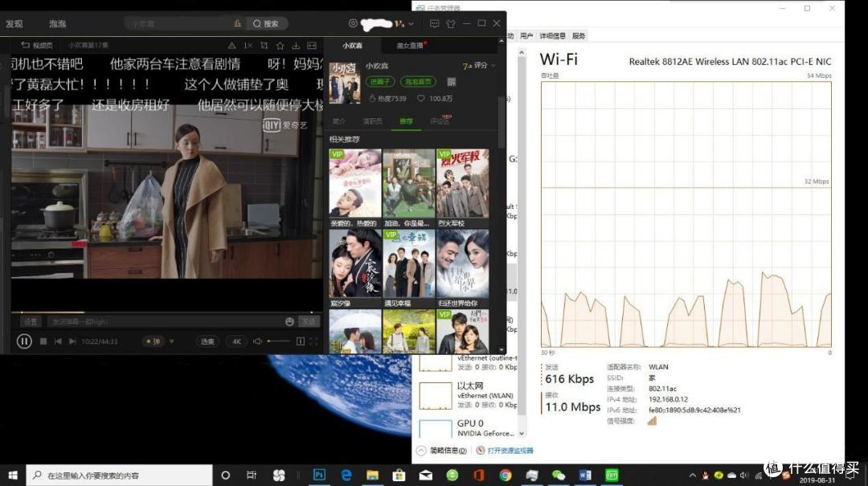
Task: Seek on the video progress bar
Action: coord(166,312)
